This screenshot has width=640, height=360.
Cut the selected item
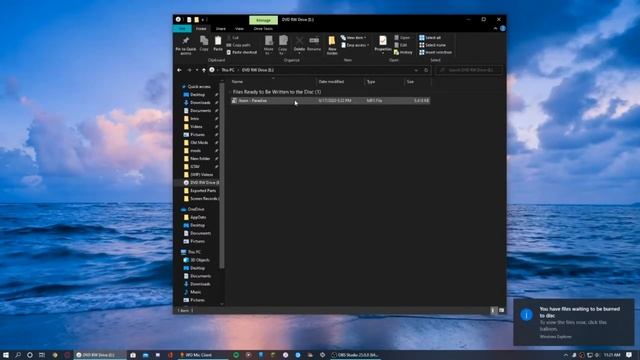[x=233, y=38]
